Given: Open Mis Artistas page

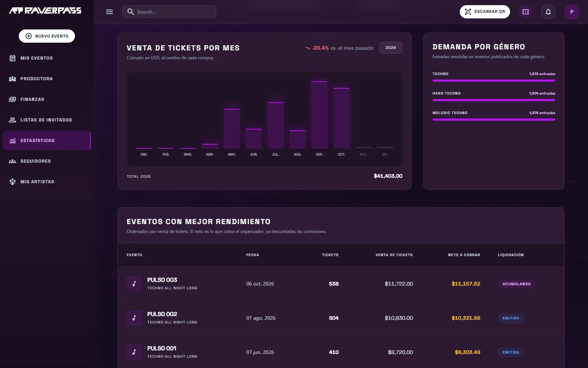Looking at the screenshot, I should [47, 182].
